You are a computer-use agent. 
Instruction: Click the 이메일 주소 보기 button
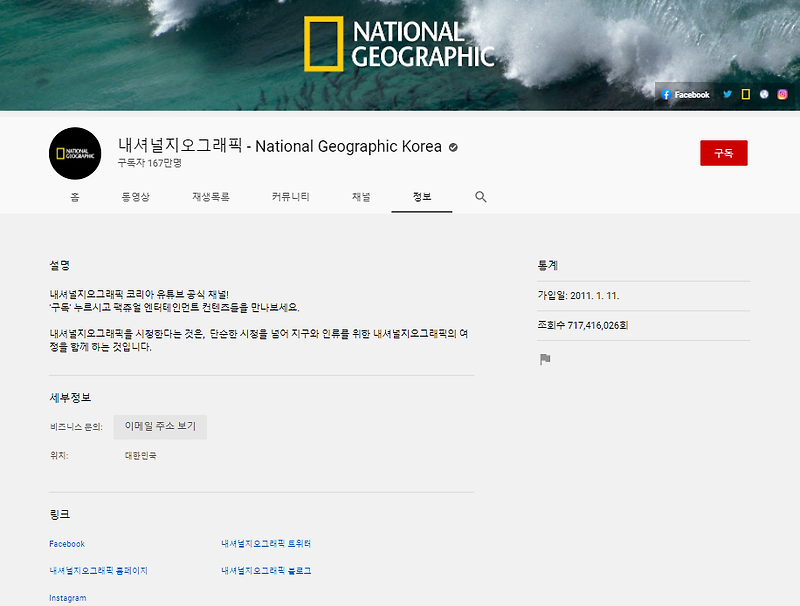[x=160, y=426]
